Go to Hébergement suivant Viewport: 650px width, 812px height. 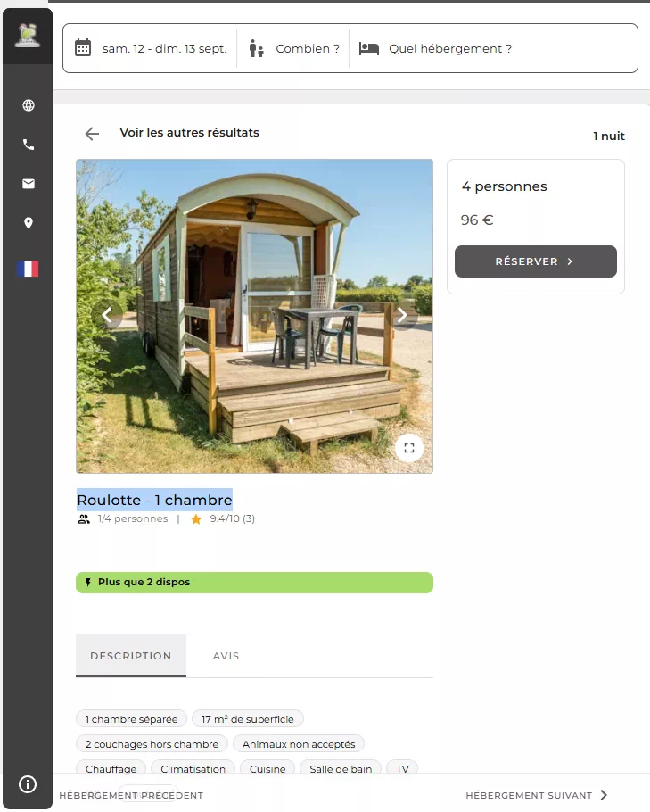536,795
